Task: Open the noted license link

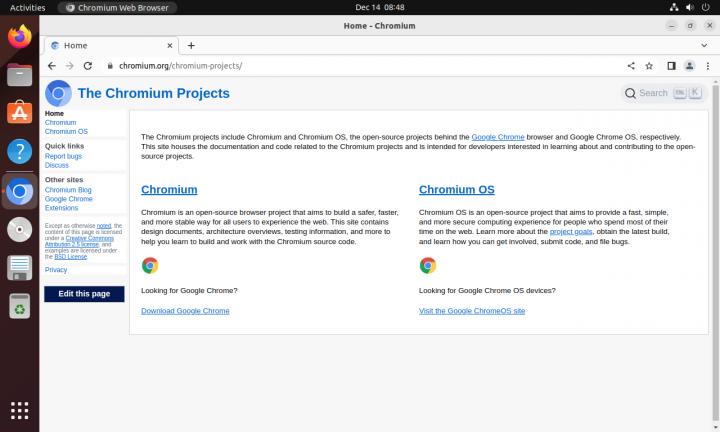Action: click(104, 226)
